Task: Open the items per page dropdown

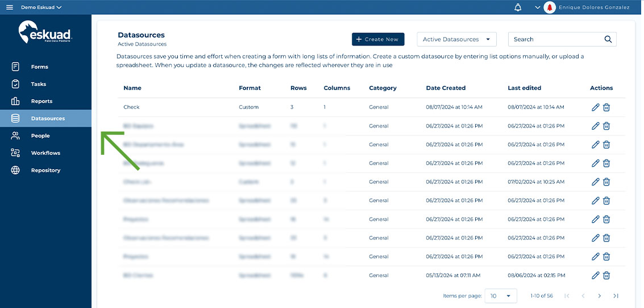Action: (501, 296)
